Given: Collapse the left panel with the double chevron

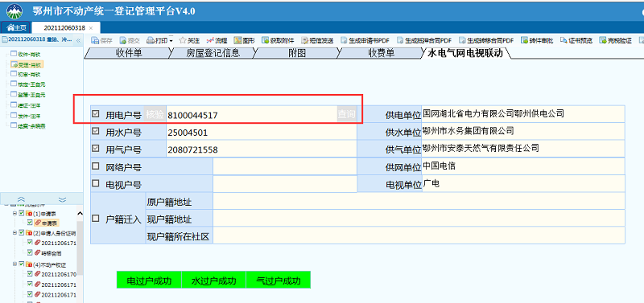Looking at the screenshot, I should point(78,40).
